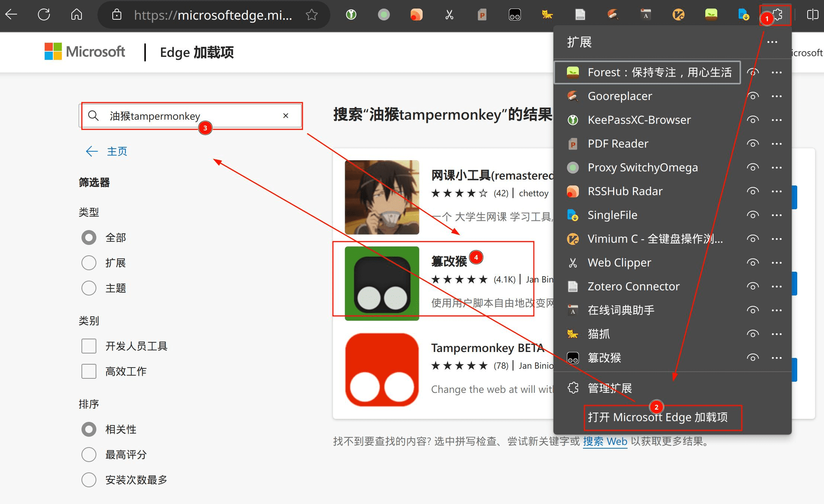Image resolution: width=824 pixels, height=504 pixels.
Task: Toggle toolbar visibility eye for Gooreplacer
Action: tap(753, 96)
